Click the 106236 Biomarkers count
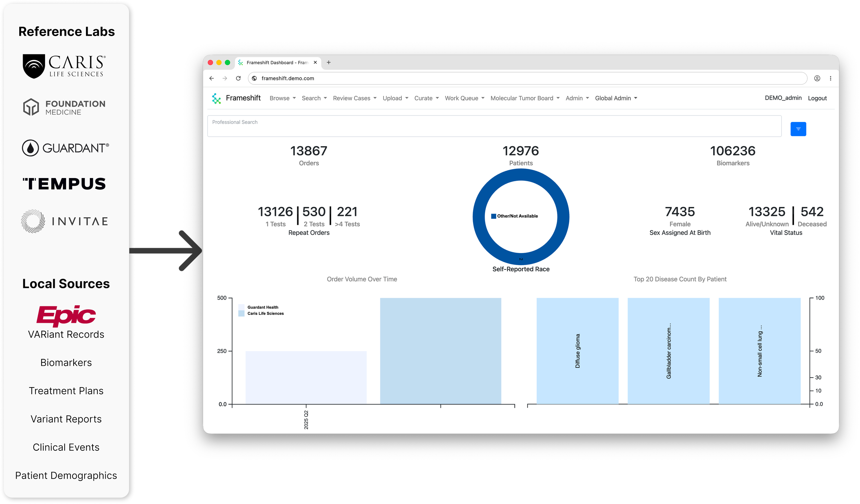The image size is (860, 504). (733, 151)
